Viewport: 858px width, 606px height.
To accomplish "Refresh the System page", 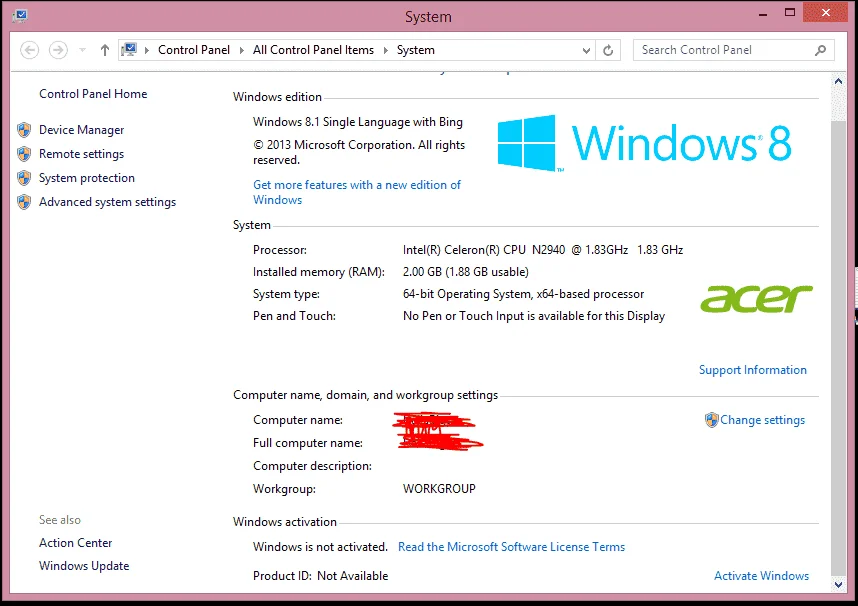I will click(x=608, y=50).
